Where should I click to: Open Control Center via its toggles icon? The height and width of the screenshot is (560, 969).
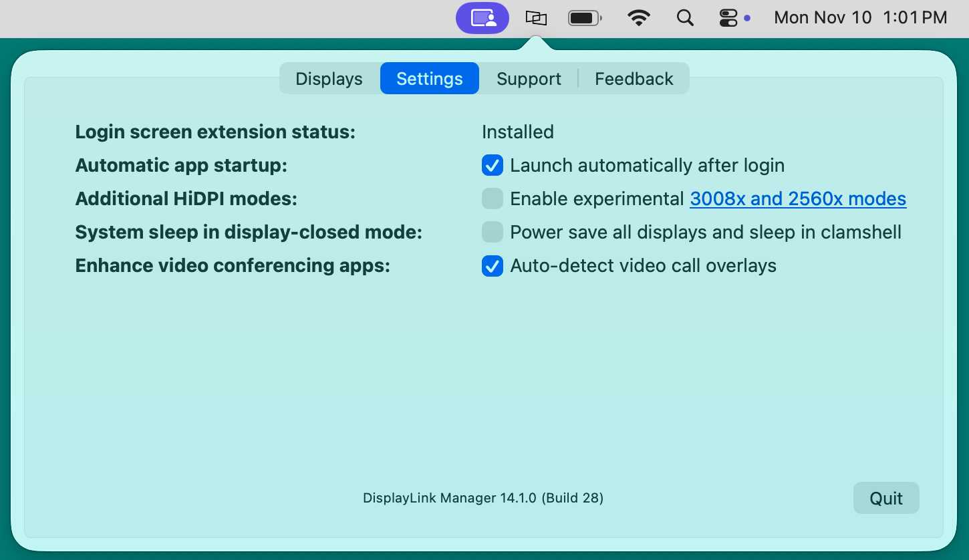(x=728, y=18)
